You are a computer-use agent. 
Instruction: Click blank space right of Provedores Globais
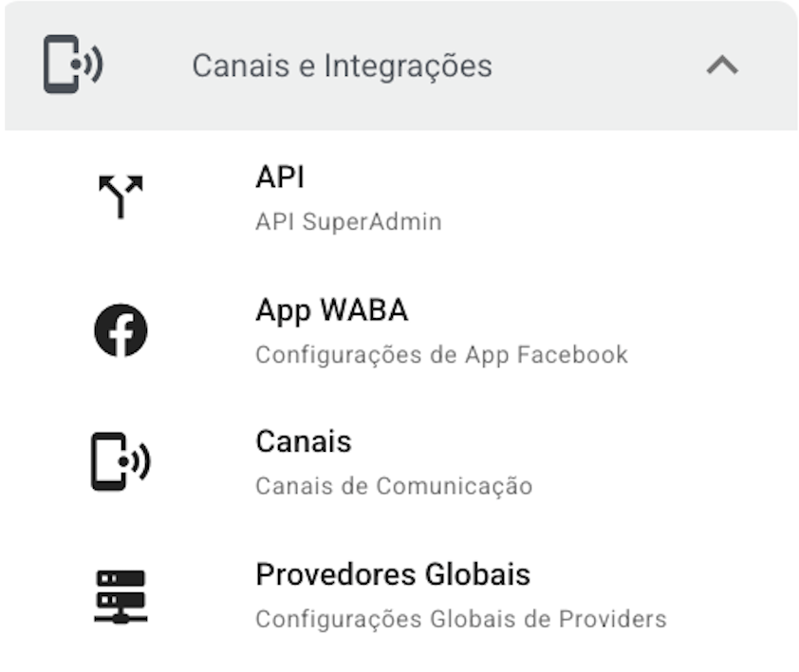point(731,595)
